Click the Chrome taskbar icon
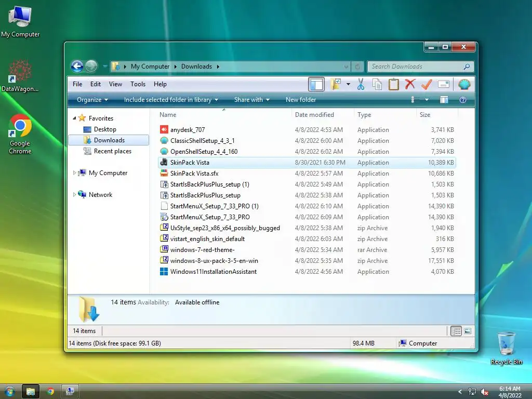Screen dimensions: 532x399 click(50, 392)
